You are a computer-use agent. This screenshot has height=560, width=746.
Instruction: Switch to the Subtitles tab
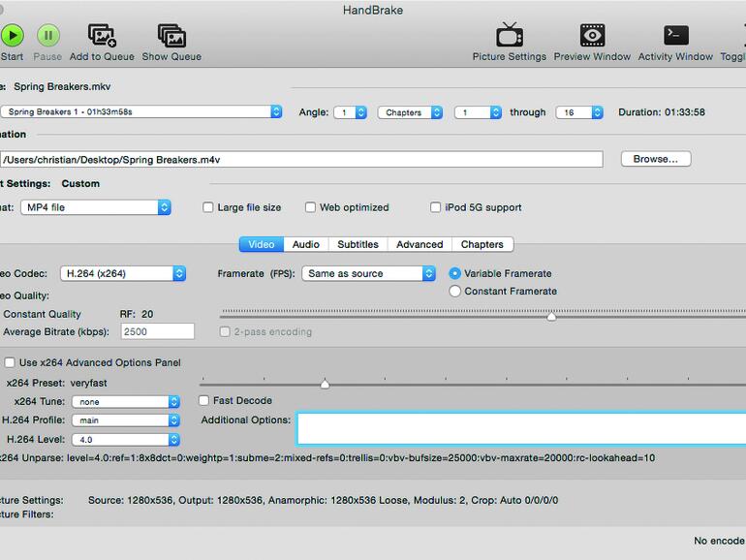coord(357,244)
